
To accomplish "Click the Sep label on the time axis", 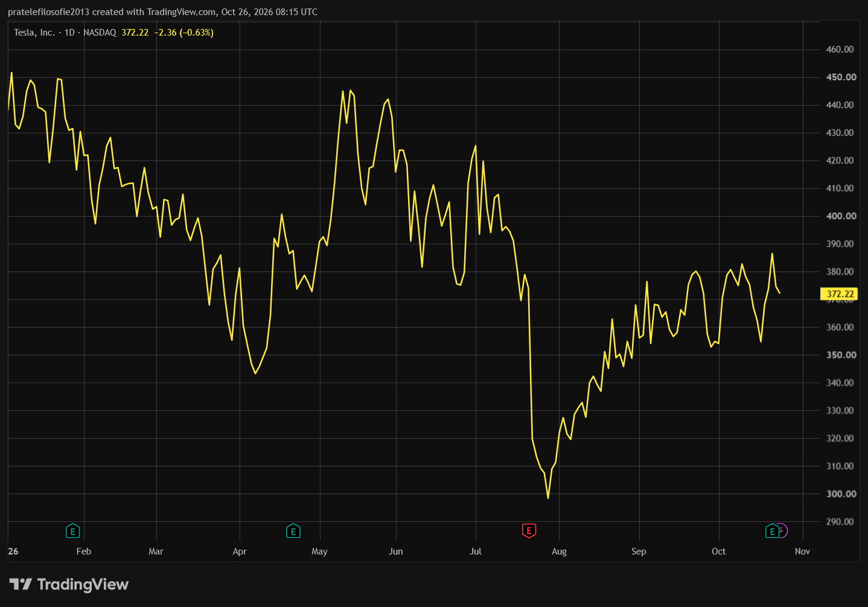I will [x=639, y=551].
